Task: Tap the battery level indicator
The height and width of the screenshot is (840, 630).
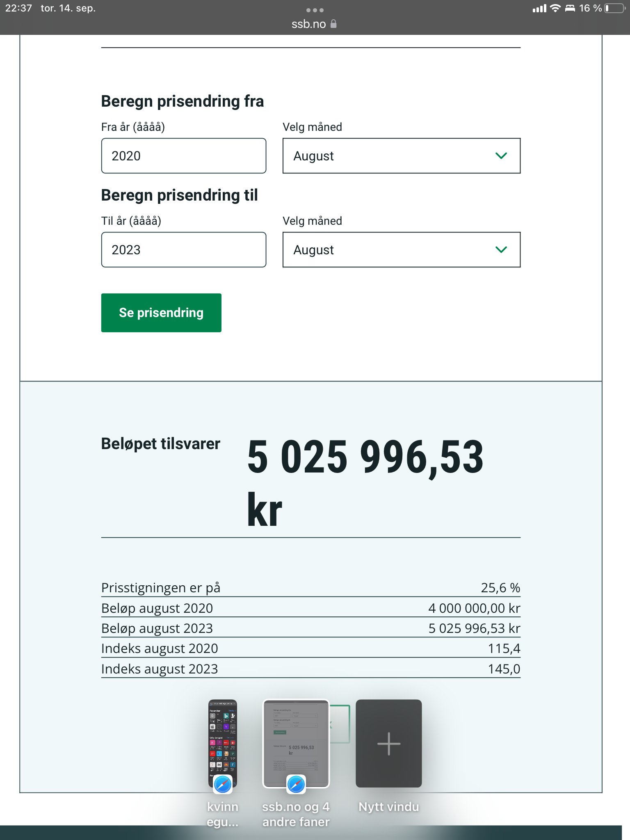Action: coord(614,8)
